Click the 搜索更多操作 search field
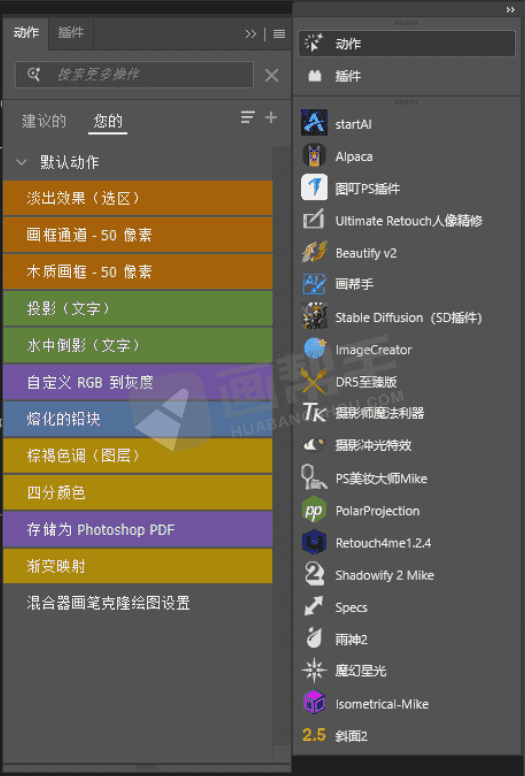This screenshot has height=776, width=525. coord(134,75)
